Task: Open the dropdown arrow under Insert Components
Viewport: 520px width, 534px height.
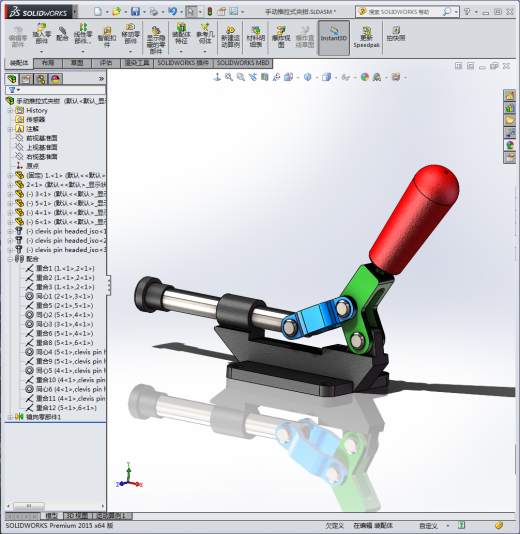Action: click(42, 52)
